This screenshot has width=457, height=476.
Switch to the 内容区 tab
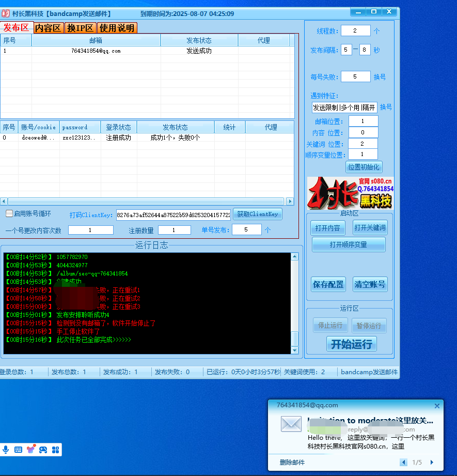(x=49, y=28)
